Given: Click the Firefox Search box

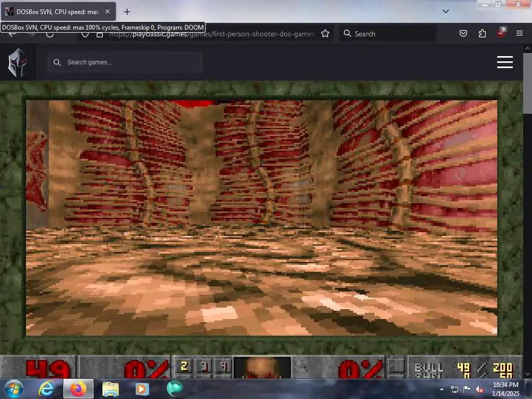Looking at the screenshot, I should [388, 34].
